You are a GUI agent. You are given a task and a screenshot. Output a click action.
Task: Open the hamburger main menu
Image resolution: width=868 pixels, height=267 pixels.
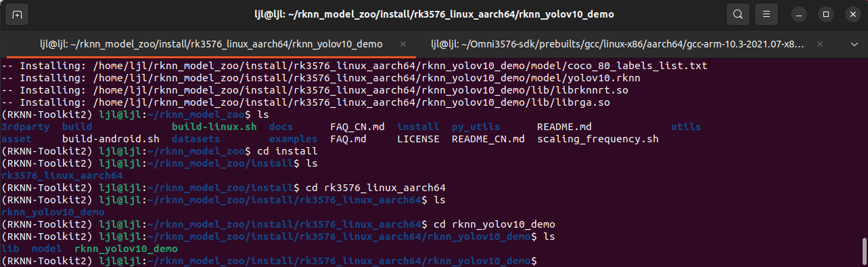click(766, 14)
